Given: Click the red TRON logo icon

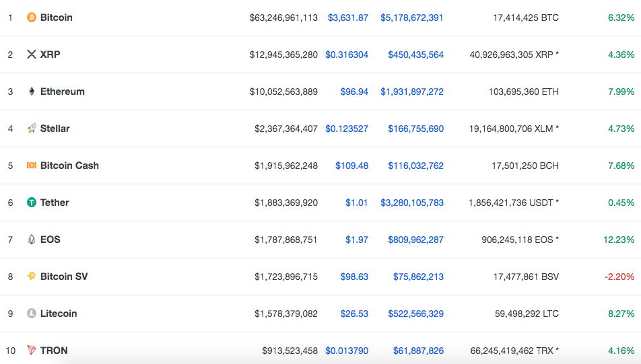Looking at the screenshot, I should point(32,350).
